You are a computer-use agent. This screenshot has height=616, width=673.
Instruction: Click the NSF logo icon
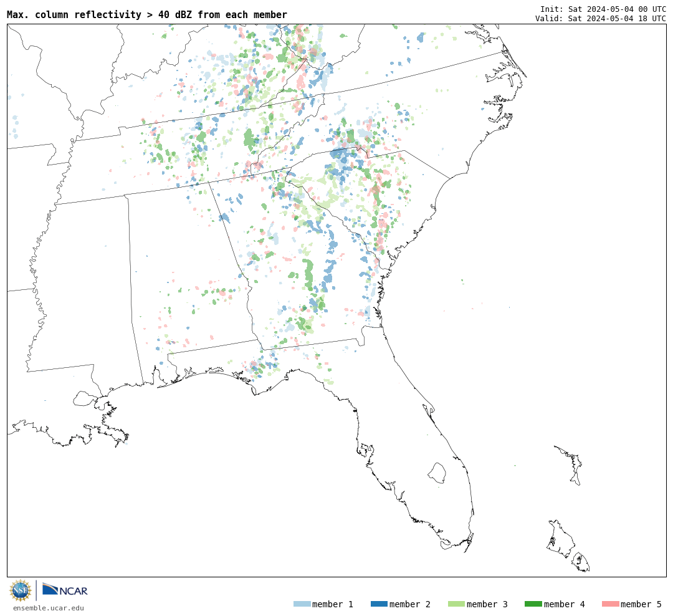pos(20,590)
